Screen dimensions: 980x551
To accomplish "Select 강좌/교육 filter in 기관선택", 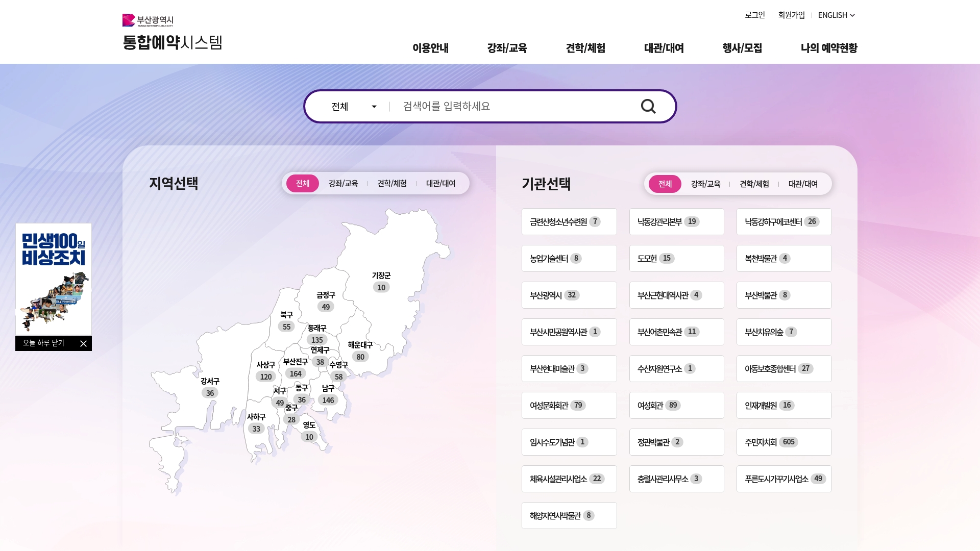I will (705, 184).
